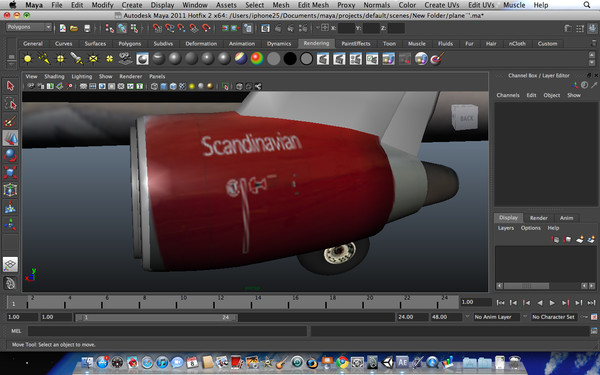Screen dimensions: 600x375
Task: Open the viewport Renderer menu
Action: (x=130, y=77)
